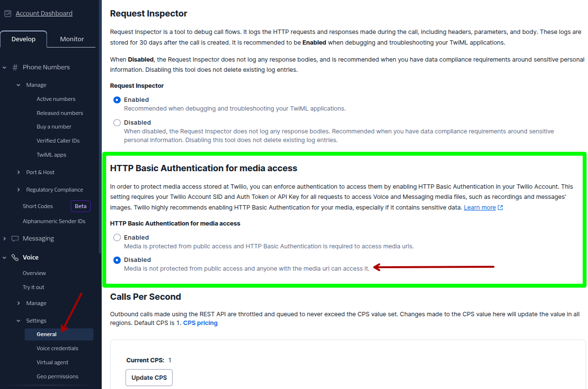
Task: Select Disabled for HTTP Basic Authentication
Action: 117,260
